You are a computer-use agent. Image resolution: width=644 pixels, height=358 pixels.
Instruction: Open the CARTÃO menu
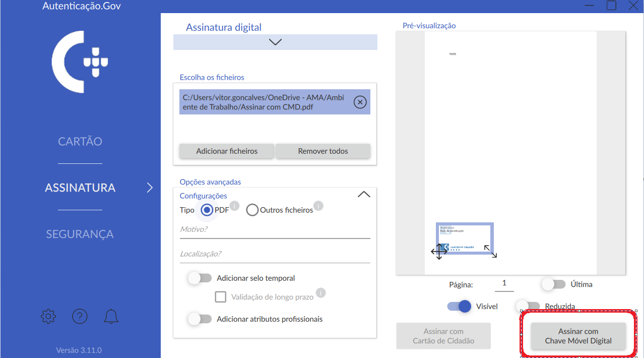pos(80,141)
